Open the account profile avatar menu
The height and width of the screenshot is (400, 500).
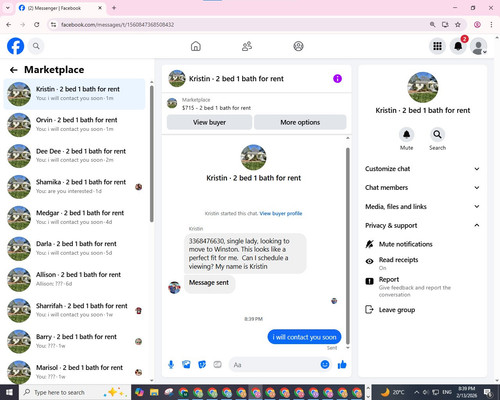click(x=479, y=46)
